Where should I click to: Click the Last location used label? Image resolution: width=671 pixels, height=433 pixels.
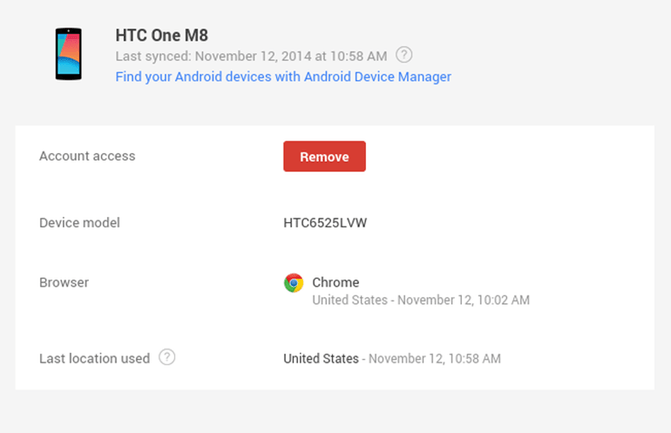(x=95, y=359)
